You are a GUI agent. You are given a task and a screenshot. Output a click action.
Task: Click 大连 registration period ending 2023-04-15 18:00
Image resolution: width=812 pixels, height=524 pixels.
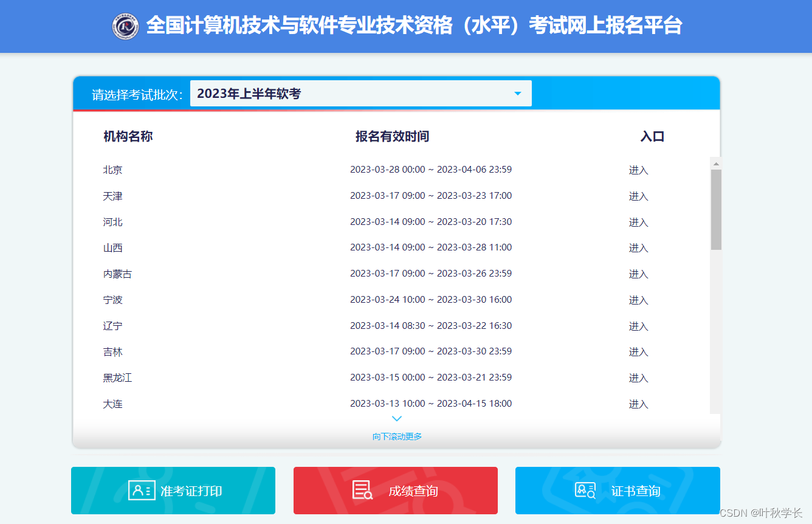[x=431, y=404]
